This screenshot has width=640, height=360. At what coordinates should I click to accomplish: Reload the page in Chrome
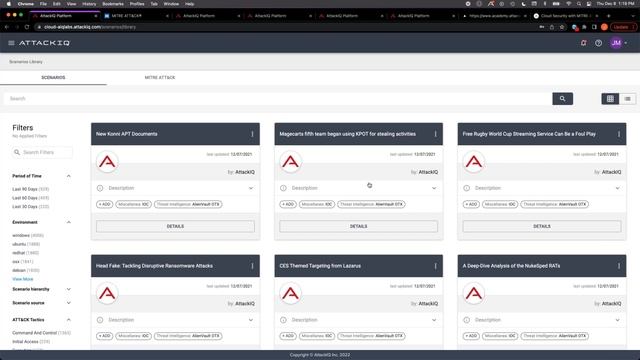tap(27, 27)
